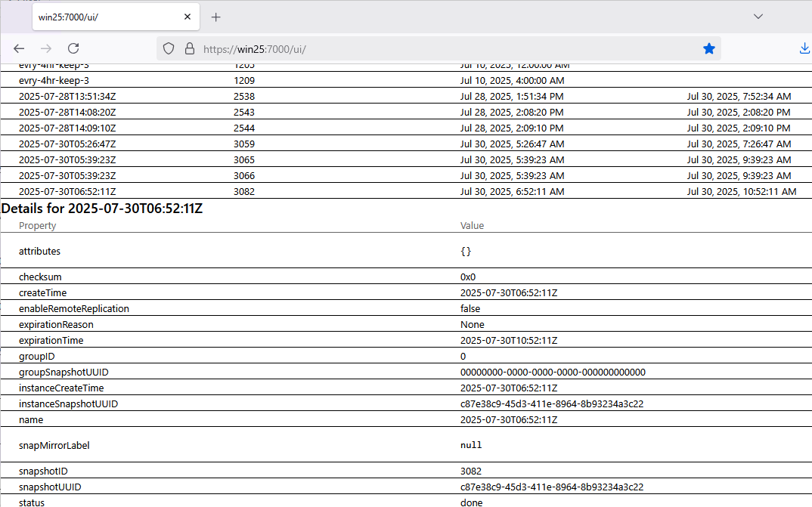Click the Property column header
The image size is (812, 507).
coord(37,226)
